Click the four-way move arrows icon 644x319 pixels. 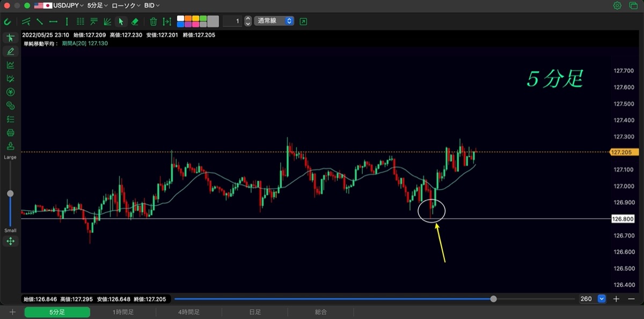coord(10,241)
